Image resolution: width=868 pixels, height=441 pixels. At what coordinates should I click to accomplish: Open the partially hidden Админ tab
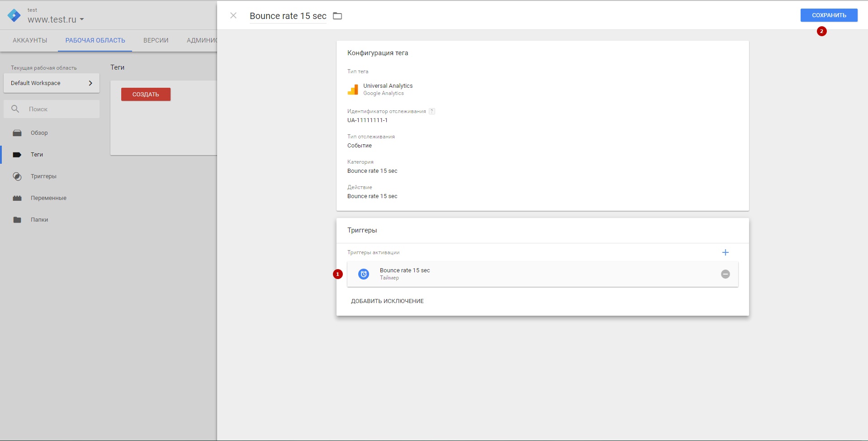[x=202, y=40]
